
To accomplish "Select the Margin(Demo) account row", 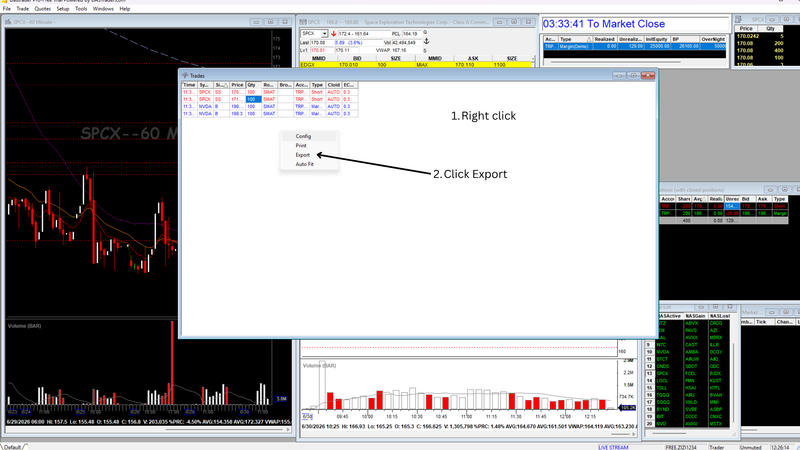I will [x=635, y=46].
